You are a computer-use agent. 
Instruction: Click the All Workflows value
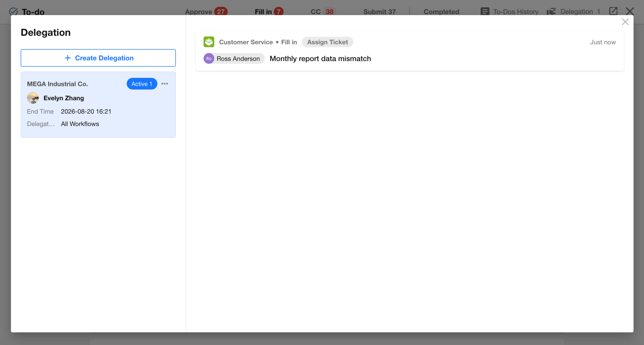tap(80, 124)
